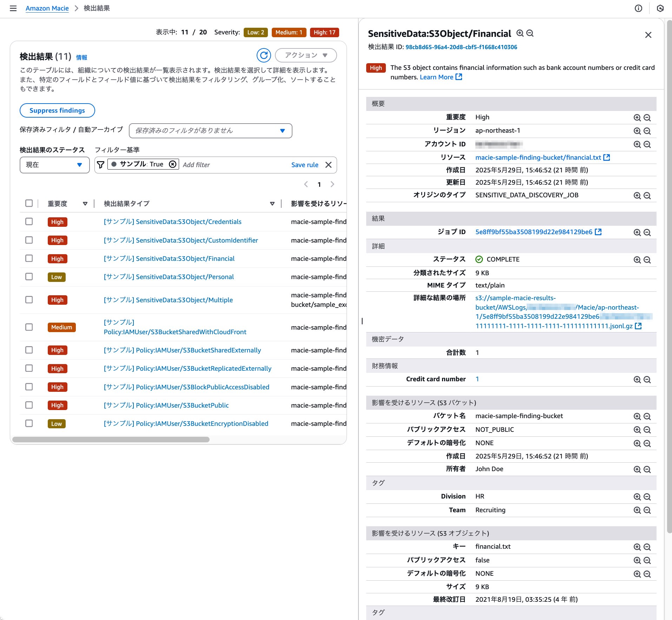The width and height of the screenshot is (672, 620).
Task: Zoom-in filter icon next to finding title
Action: (520, 33)
